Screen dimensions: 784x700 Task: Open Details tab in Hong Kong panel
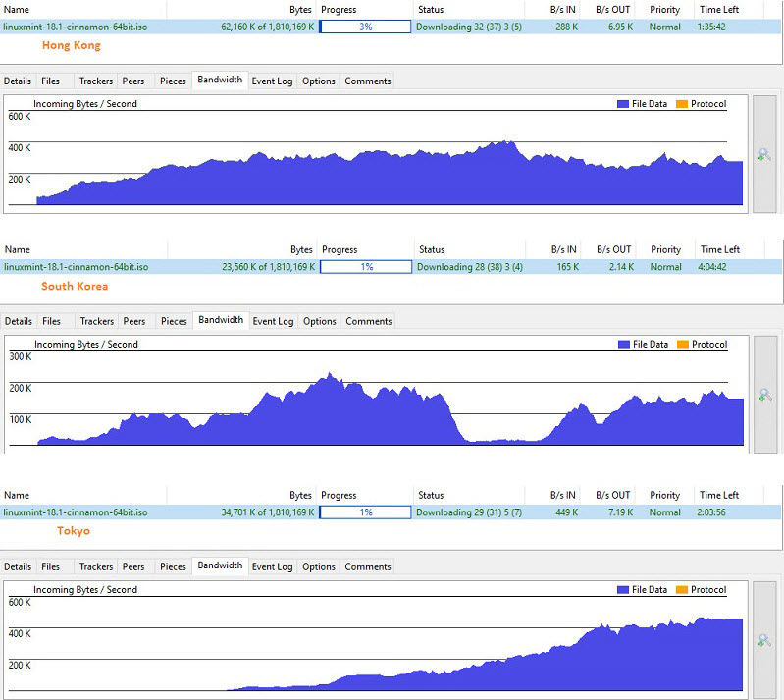tap(18, 81)
